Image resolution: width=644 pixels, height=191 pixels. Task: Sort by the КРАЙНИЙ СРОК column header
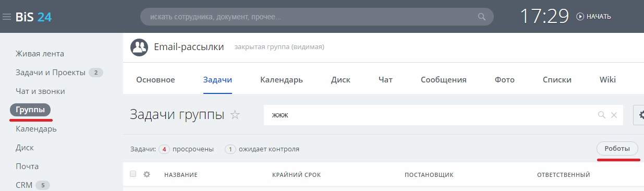(296, 175)
